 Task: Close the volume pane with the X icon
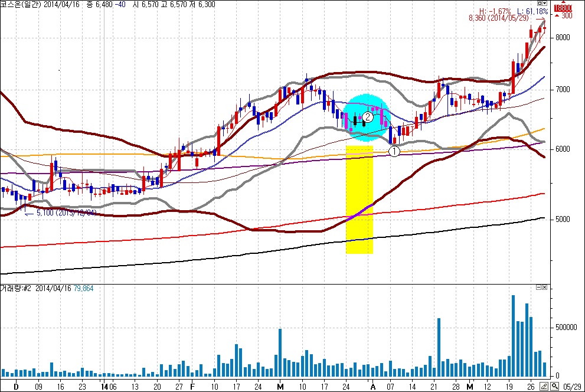544,287
